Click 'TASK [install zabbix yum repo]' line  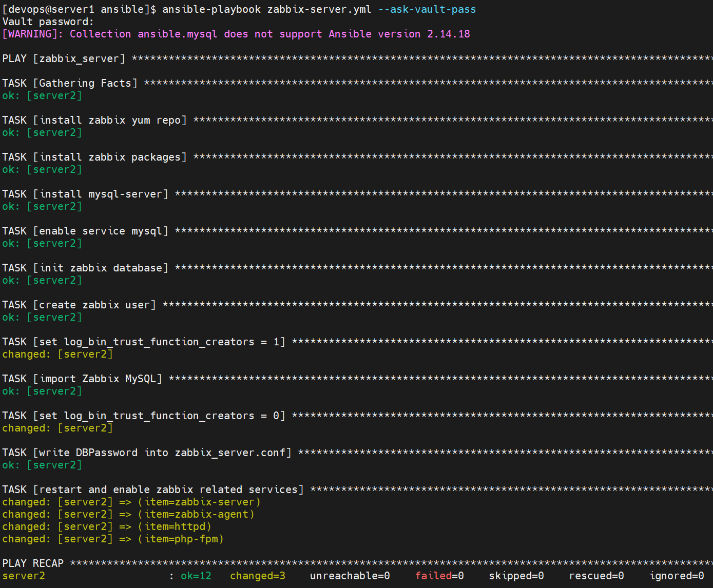pyautogui.click(x=94, y=120)
